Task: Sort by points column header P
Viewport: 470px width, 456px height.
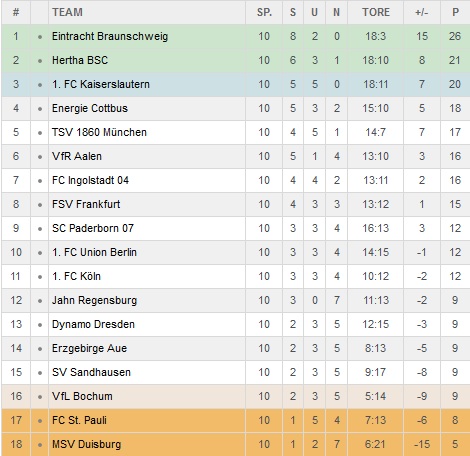Action: click(x=455, y=12)
